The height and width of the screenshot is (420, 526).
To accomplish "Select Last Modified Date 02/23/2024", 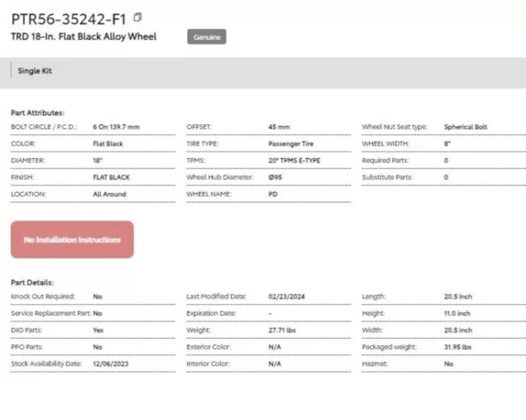I will 286,297.
